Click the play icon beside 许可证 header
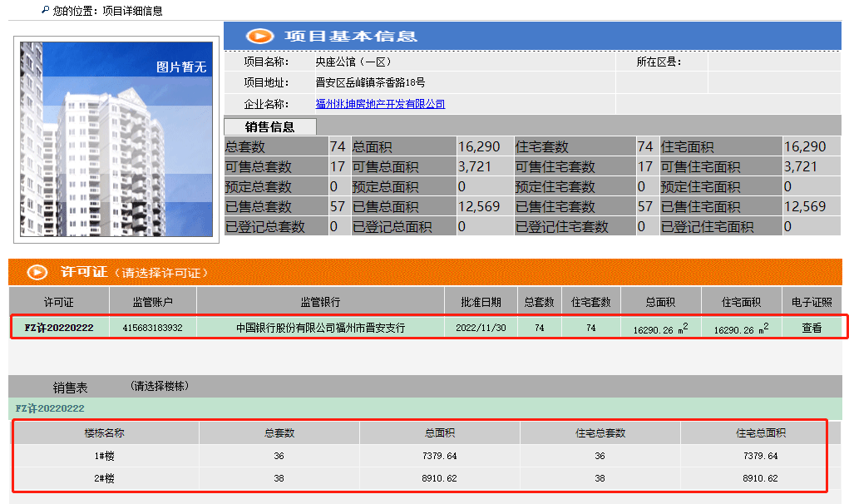The height and width of the screenshot is (504, 849). [37, 272]
